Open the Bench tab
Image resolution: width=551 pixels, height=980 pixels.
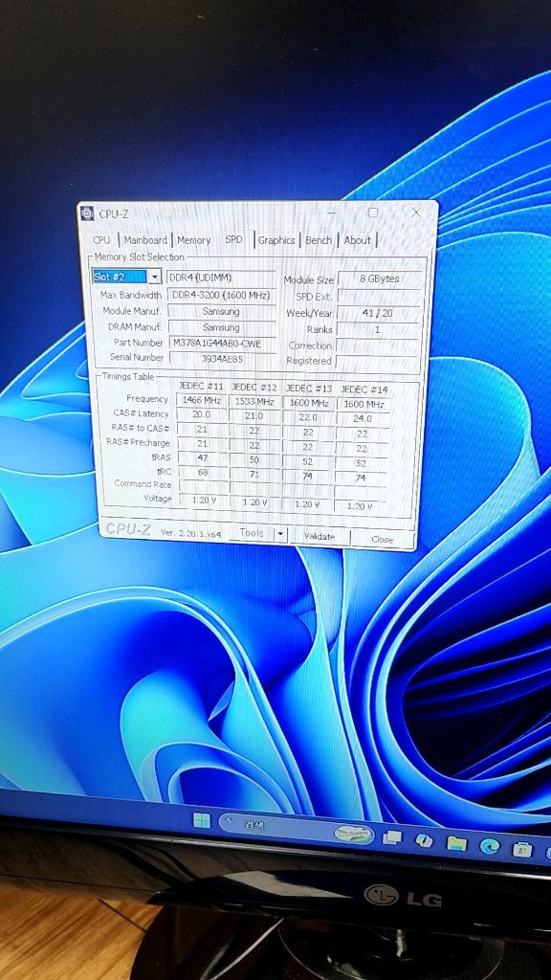[319, 240]
